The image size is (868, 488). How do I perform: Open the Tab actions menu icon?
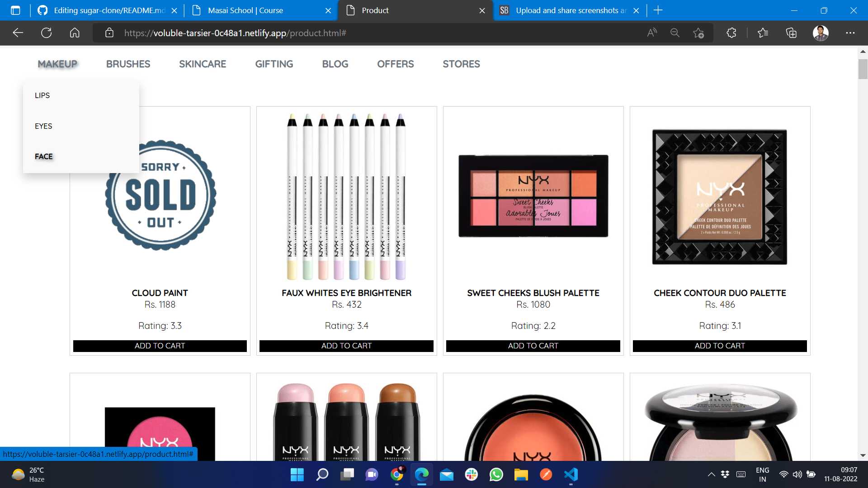coord(15,10)
